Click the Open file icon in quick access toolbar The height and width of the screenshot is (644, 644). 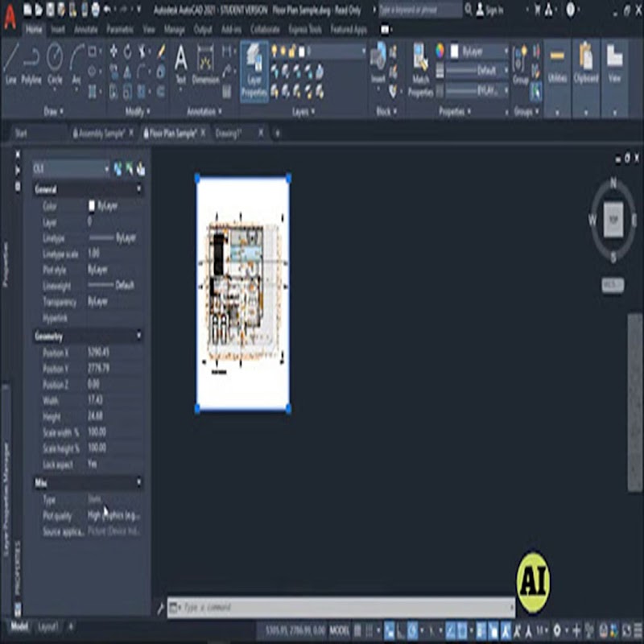39,10
